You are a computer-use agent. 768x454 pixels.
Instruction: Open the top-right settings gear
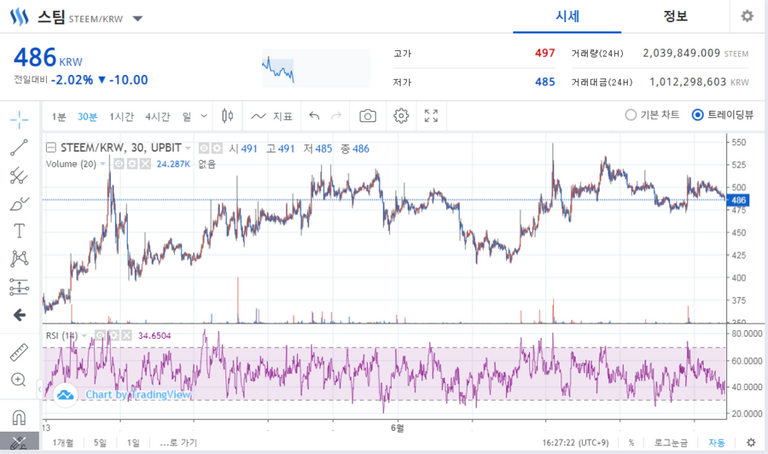(747, 16)
